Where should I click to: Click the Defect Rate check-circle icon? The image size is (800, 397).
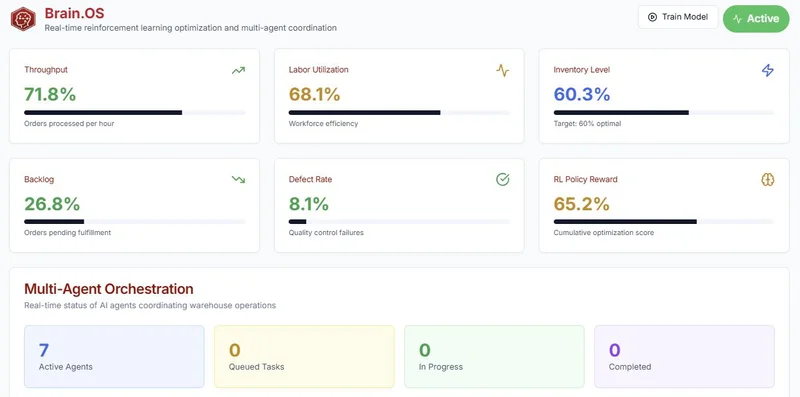tap(503, 180)
